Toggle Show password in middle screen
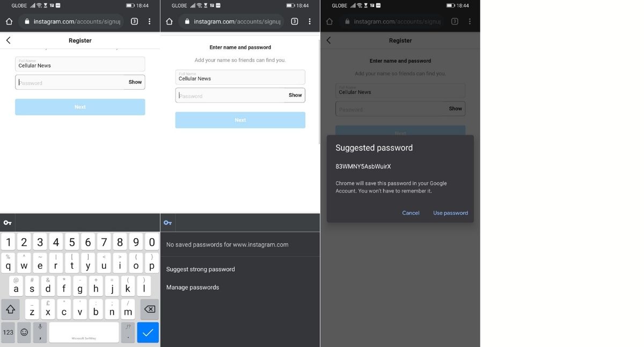This screenshot has width=644, height=347. coord(295,95)
